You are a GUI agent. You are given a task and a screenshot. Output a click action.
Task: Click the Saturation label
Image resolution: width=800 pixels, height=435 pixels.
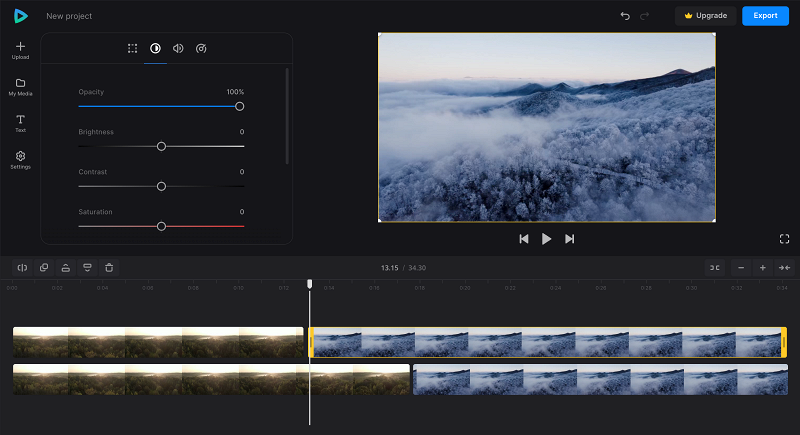(95, 212)
